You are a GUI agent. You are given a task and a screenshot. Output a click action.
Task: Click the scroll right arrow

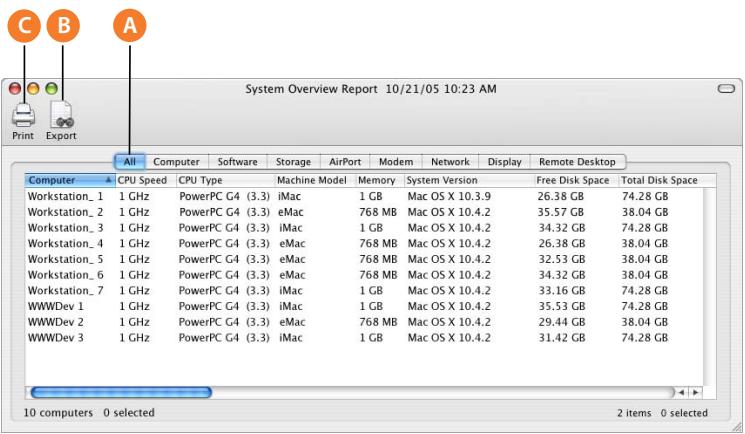[x=696, y=393]
